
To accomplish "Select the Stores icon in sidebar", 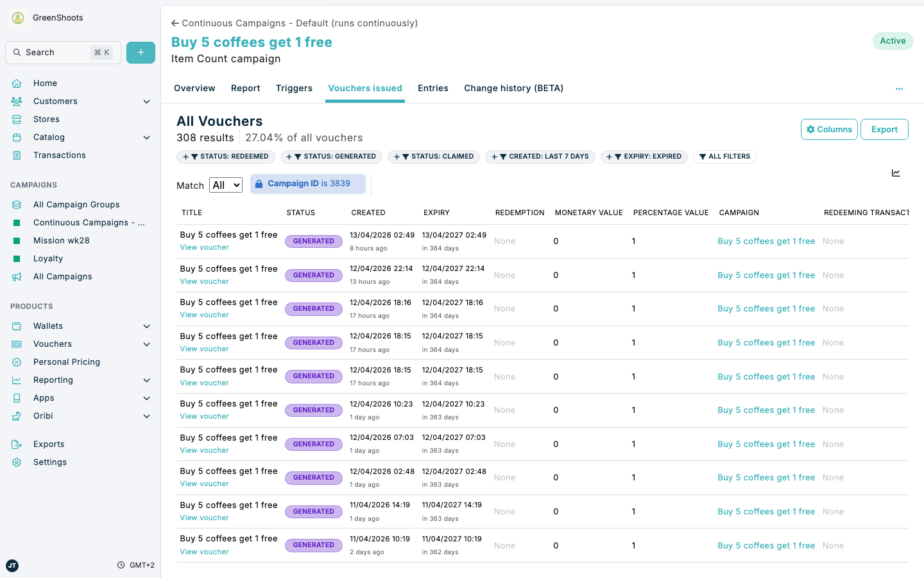I will pos(16,119).
